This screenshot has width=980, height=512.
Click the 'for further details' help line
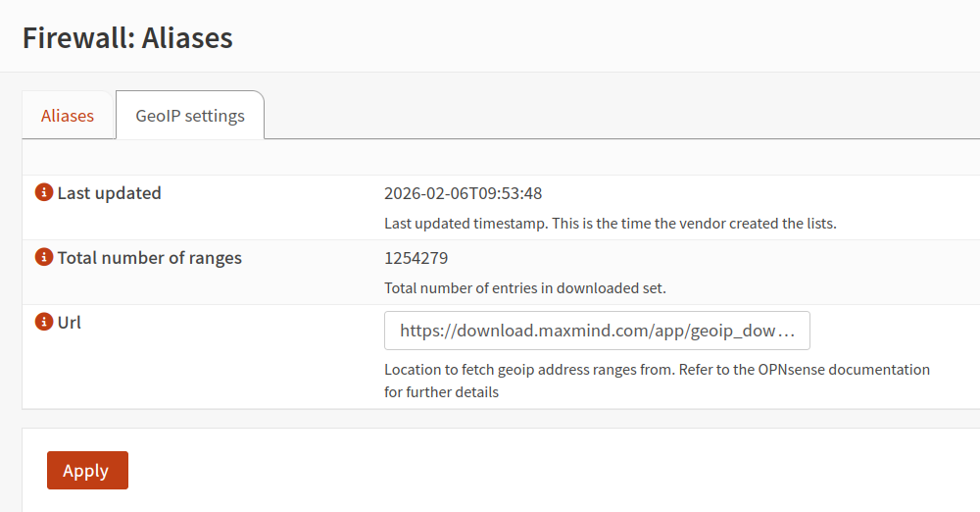(441, 392)
